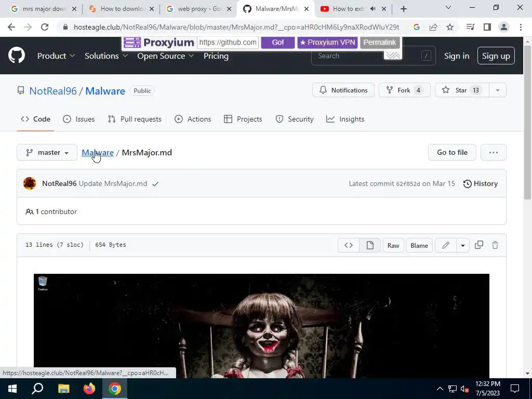
Task: Click the green commit status checkmark
Action: click(x=155, y=184)
